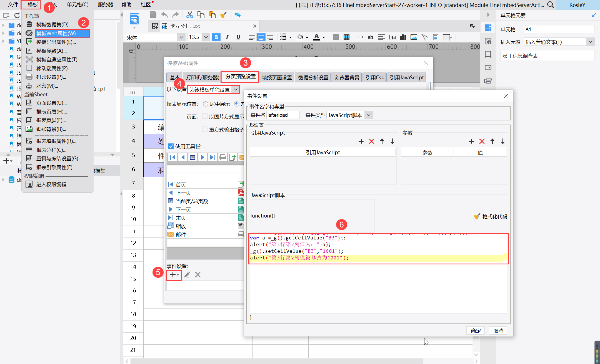This screenshot has height=364, width=600.
Task: Select the 居中展示 radio button
Action: tap(206, 104)
